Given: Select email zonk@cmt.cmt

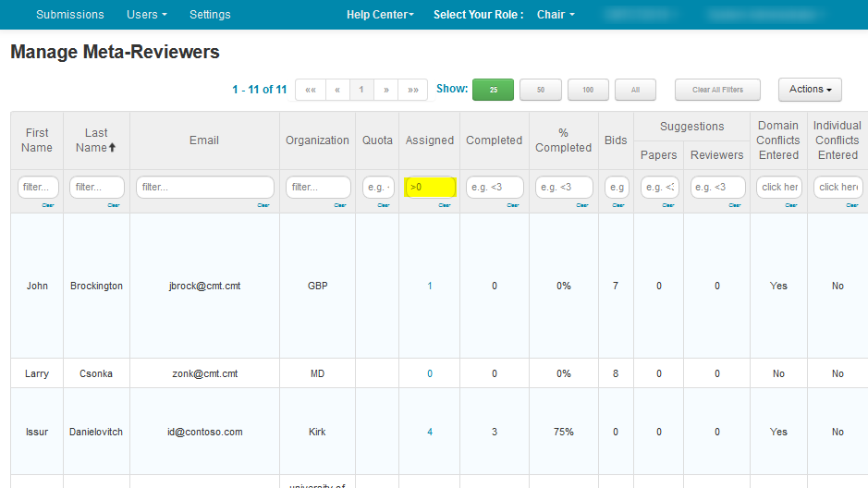Looking at the screenshot, I should (x=205, y=374).
